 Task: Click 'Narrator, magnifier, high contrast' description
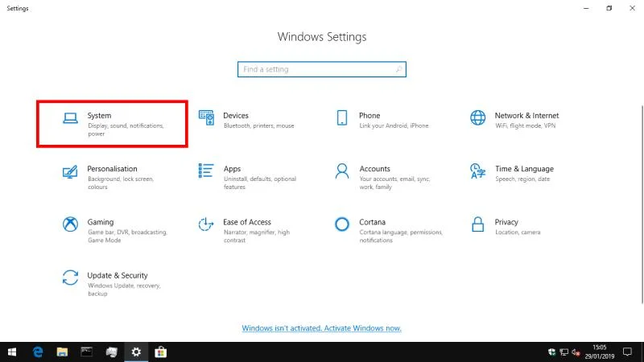coord(256,236)
